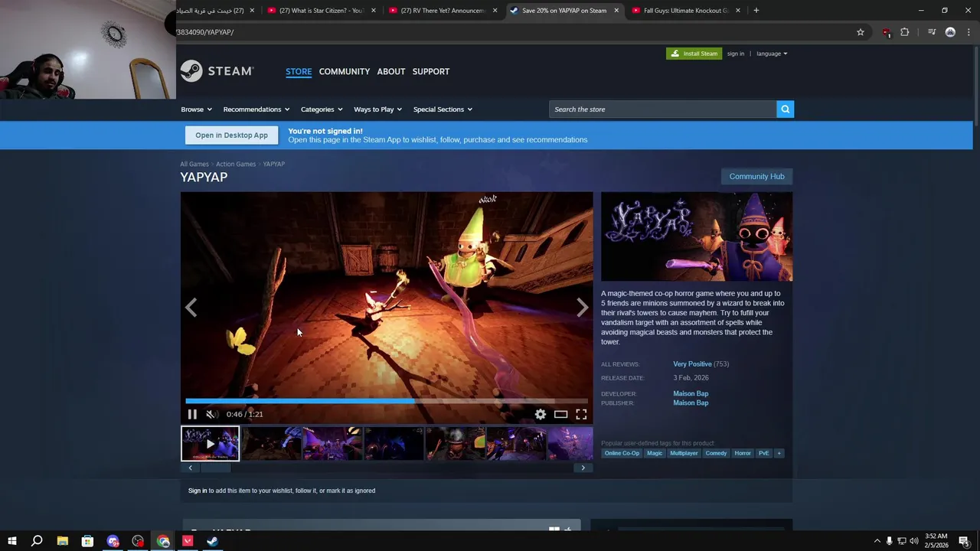
Task: Select the Multiplayer tag
Action: point(684,453)
